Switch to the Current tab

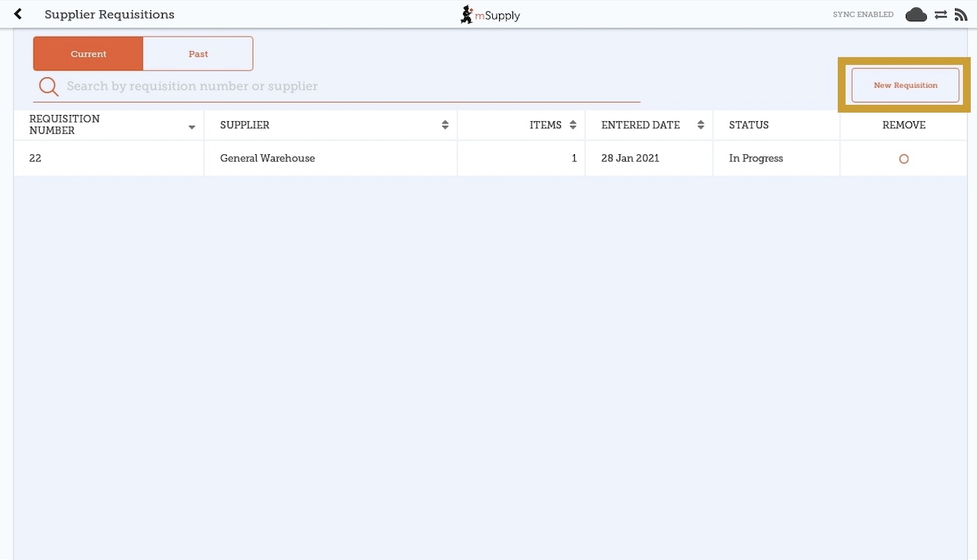pos(88,54)
